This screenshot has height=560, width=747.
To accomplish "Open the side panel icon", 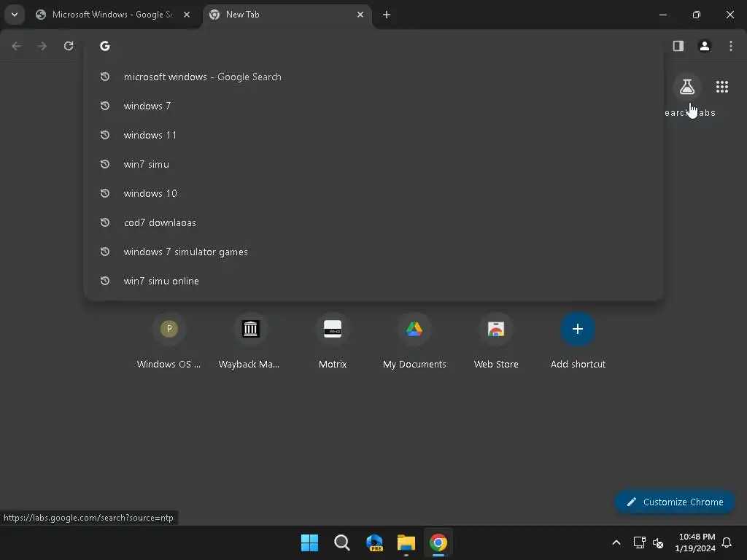I will 678,46.
